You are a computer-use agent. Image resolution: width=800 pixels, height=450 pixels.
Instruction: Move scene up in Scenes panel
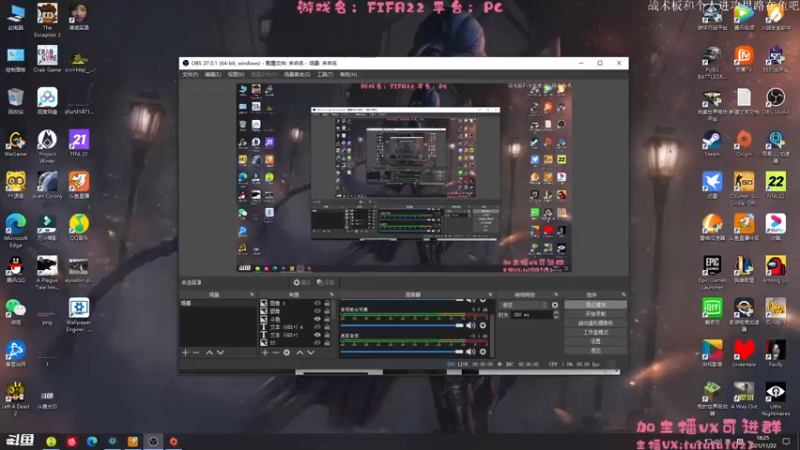coord(210,353)
